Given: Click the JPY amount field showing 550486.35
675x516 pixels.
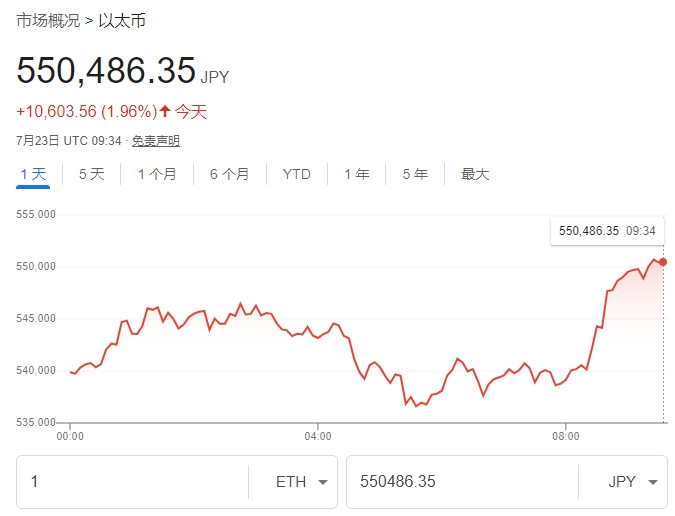Looking at the screenshot, I should tap(460, 482).
